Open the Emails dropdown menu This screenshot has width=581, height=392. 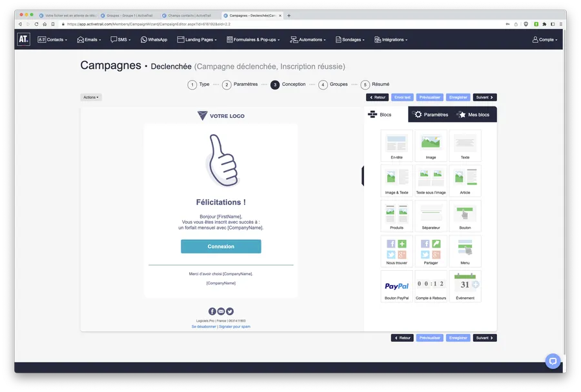(x=89, y=39)
